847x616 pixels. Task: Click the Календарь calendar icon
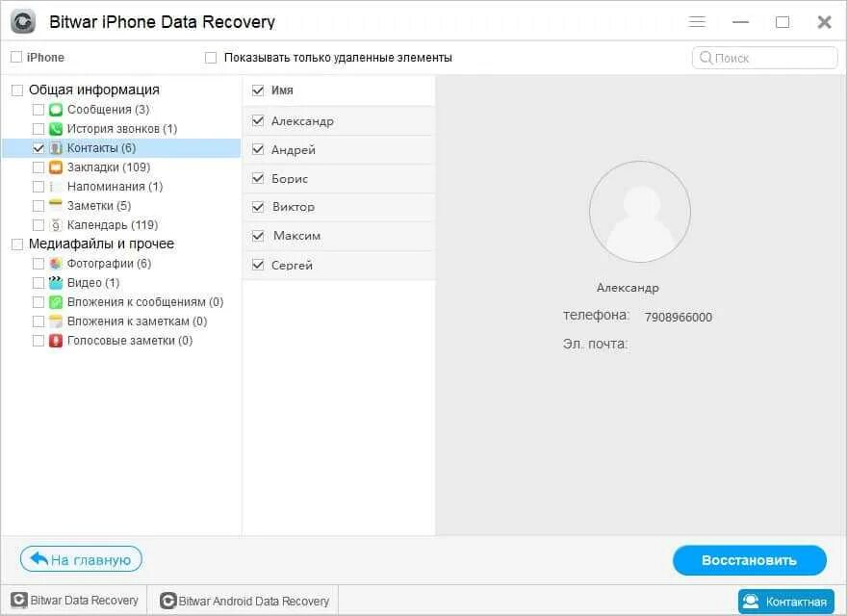point(56,225)
